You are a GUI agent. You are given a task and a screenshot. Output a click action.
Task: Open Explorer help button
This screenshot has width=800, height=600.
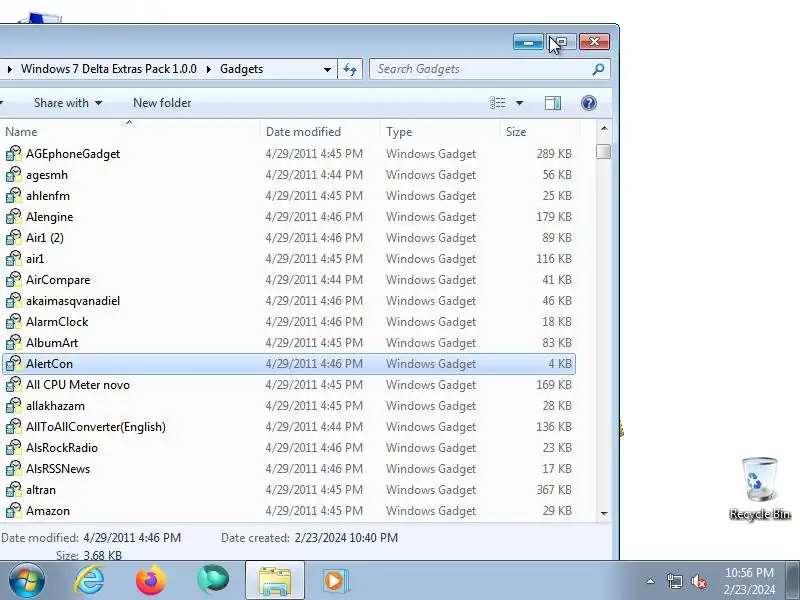pos(589,103)
